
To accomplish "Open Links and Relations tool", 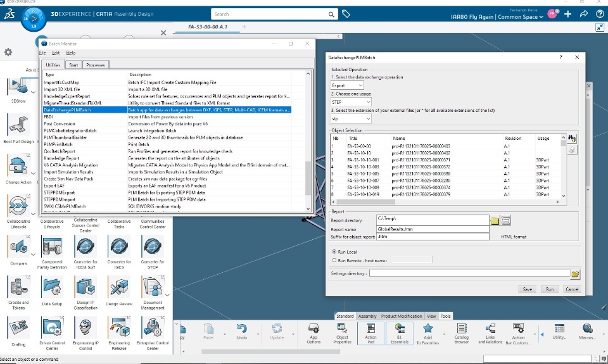I will click(490, 334).
